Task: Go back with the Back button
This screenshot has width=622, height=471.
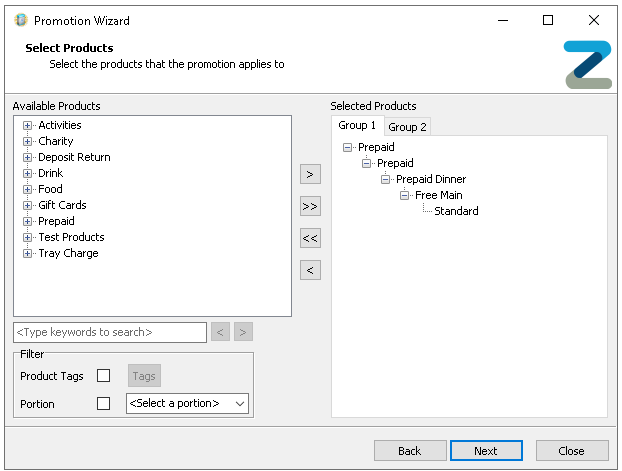Action: pyautogui.click(x=409, y=451)
